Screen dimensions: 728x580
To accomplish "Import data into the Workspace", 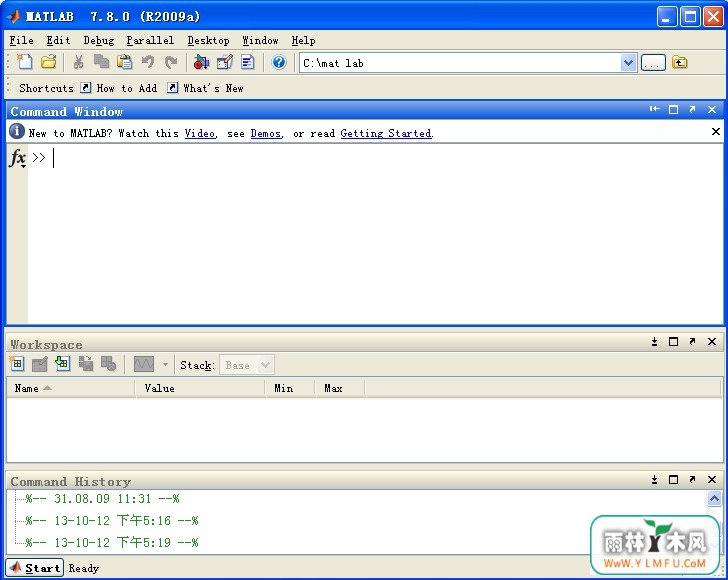I will click(x=63, y=364).
